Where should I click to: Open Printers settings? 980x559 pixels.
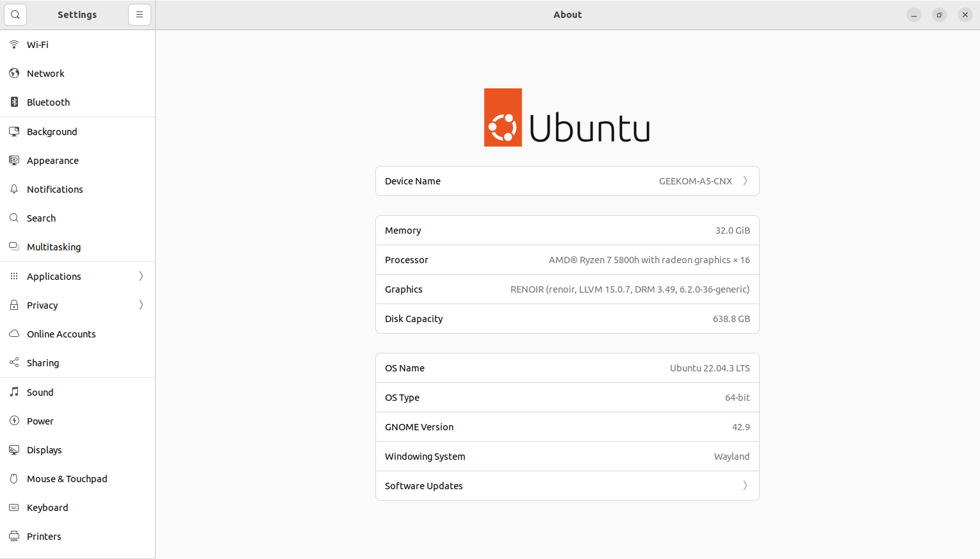(x=78, y=536)
